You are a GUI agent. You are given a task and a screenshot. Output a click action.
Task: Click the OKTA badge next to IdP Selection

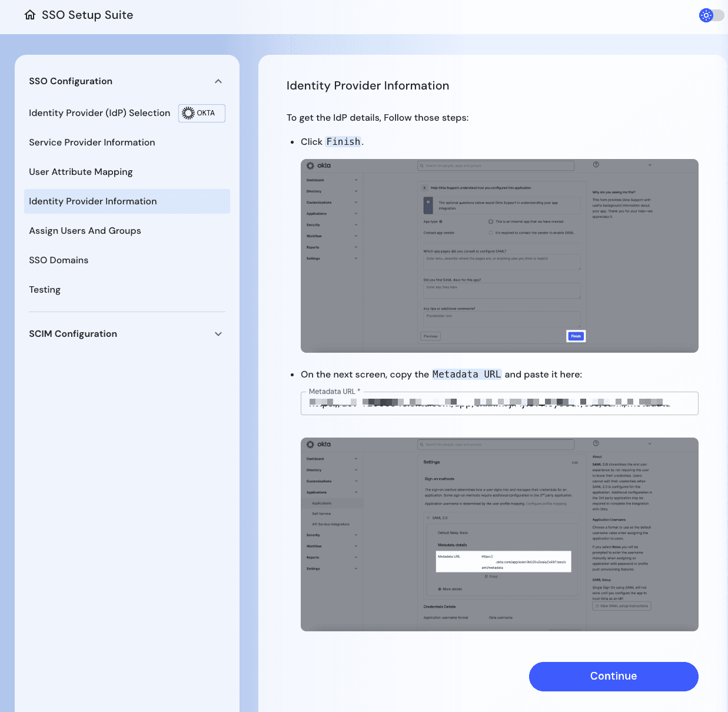coord(201,113)
